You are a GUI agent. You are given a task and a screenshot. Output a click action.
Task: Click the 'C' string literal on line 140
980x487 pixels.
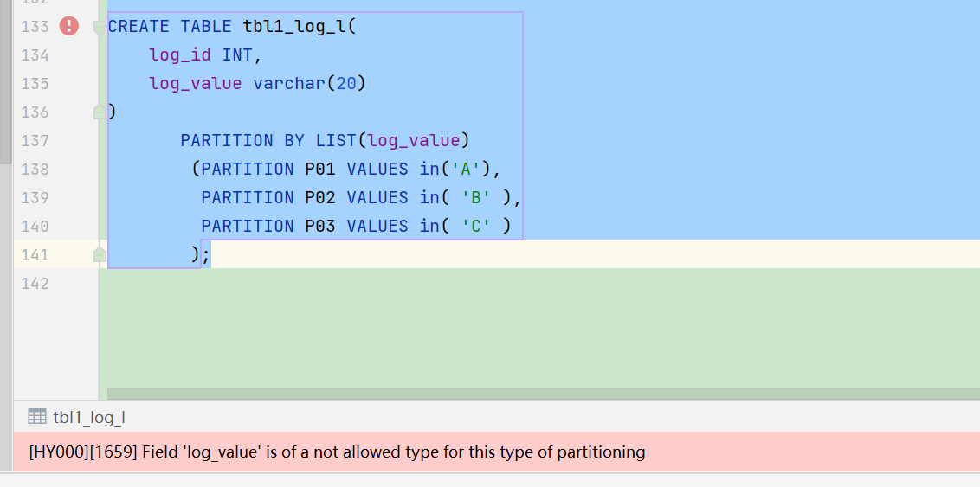(x=476, y=226)
